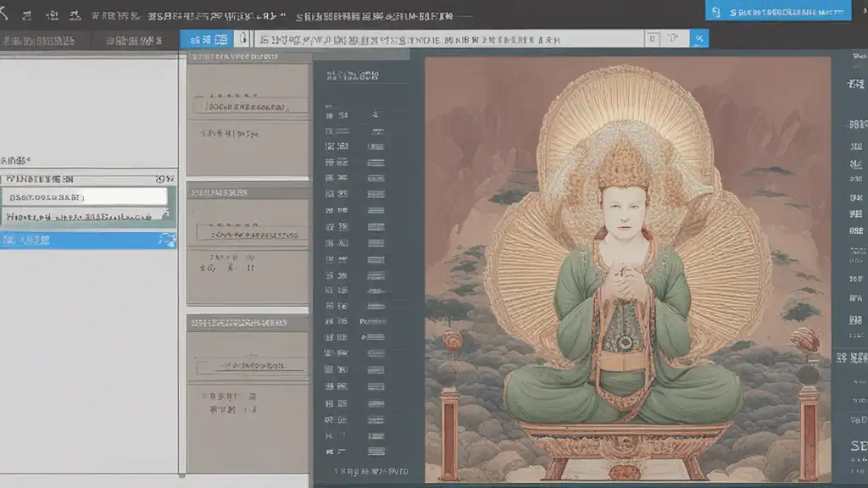Click the arrow icon on the row below the white field
Image resolution: width=868 pixels, height=488 pixels.
click(x=165, y=215)
